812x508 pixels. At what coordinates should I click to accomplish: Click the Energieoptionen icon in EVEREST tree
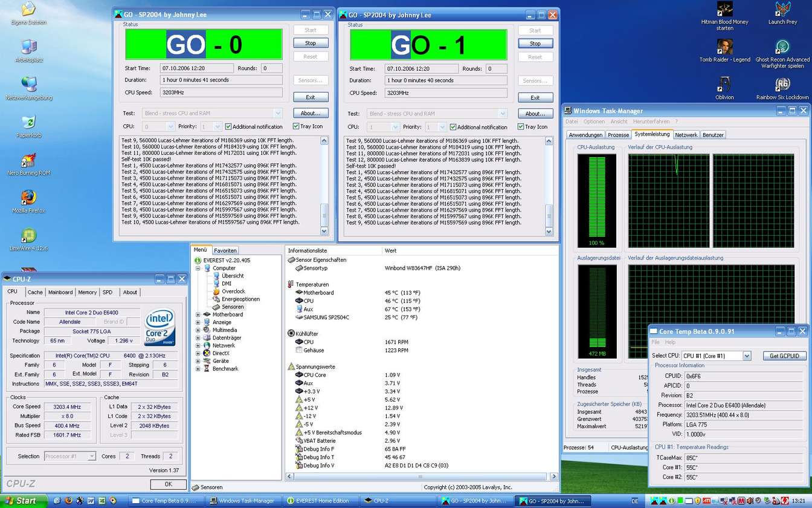(217, 299)
